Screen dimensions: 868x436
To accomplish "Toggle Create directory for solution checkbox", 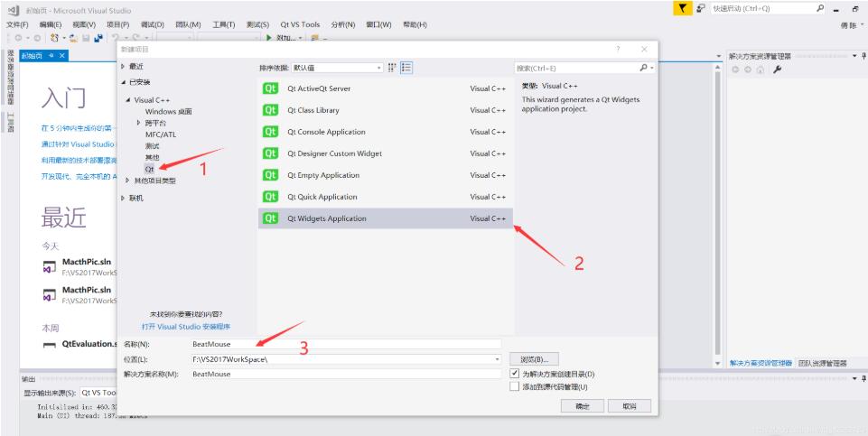I will [515, 374].
